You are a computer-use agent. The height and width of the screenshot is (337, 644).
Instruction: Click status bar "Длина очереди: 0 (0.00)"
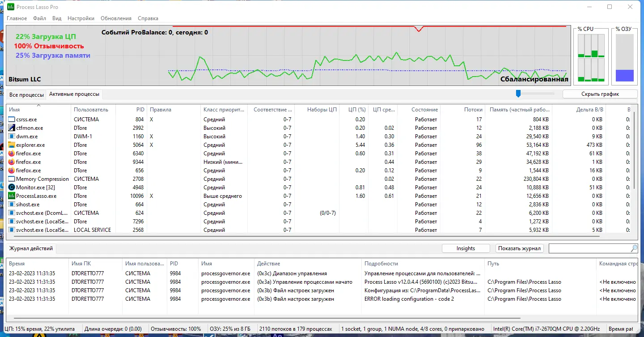click(113, 329)
